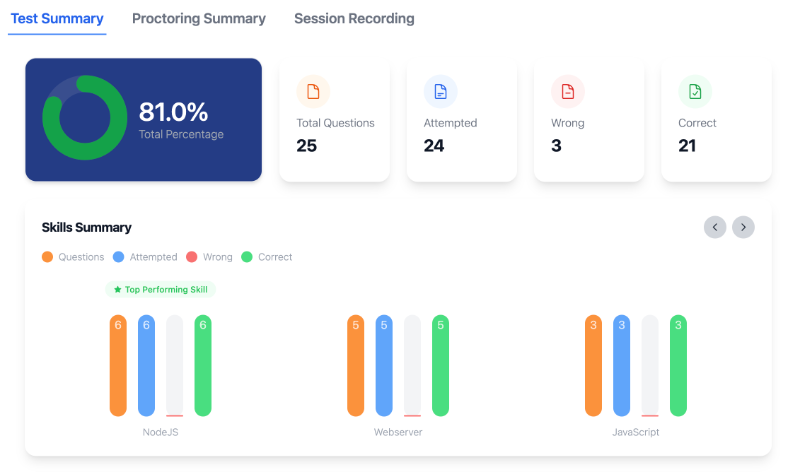Click the Top Performing Skill star badge
The height and width of the screenshot is (472, 800).
coord(161,289)
